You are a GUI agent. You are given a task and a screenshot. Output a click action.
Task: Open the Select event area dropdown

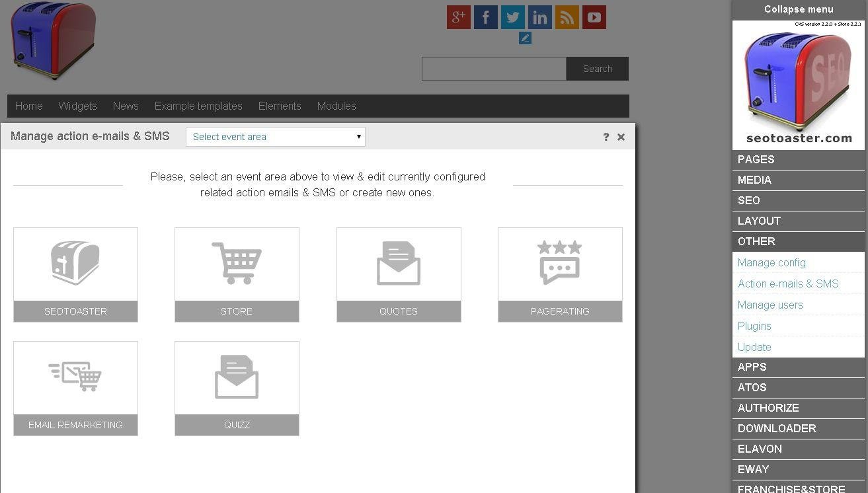pos(275,137)
